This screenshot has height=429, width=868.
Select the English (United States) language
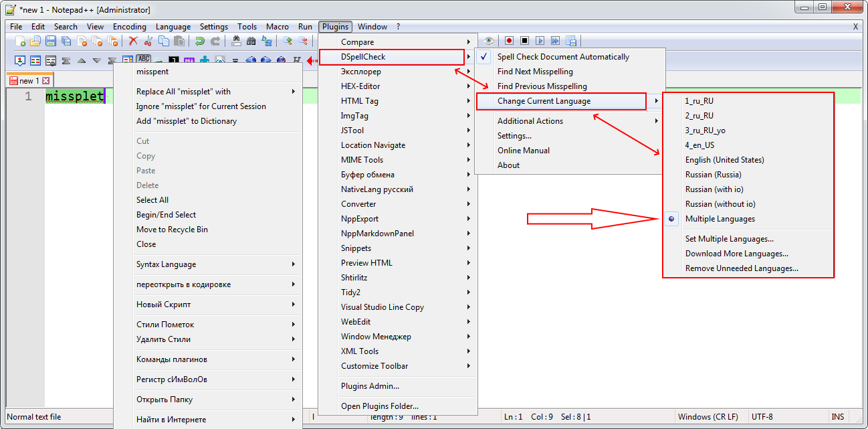(x=748, y=160)
